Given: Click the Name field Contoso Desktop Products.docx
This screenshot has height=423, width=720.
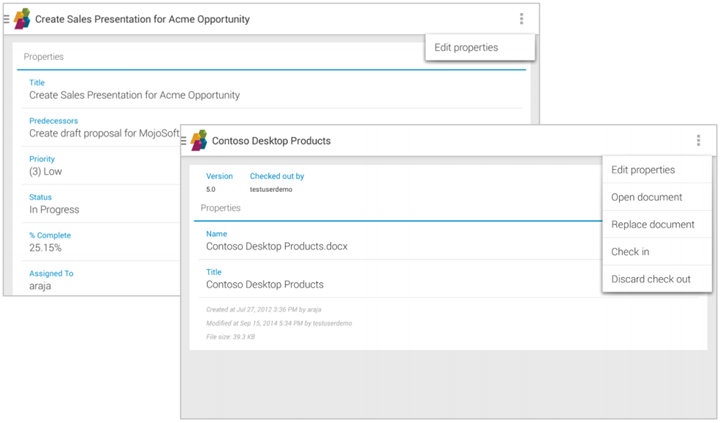Looking at the screenshot, I should tap(276, 245).
